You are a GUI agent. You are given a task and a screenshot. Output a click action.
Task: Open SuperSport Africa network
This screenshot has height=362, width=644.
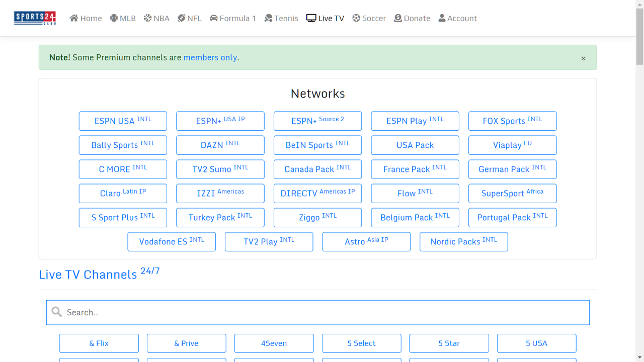512,194
